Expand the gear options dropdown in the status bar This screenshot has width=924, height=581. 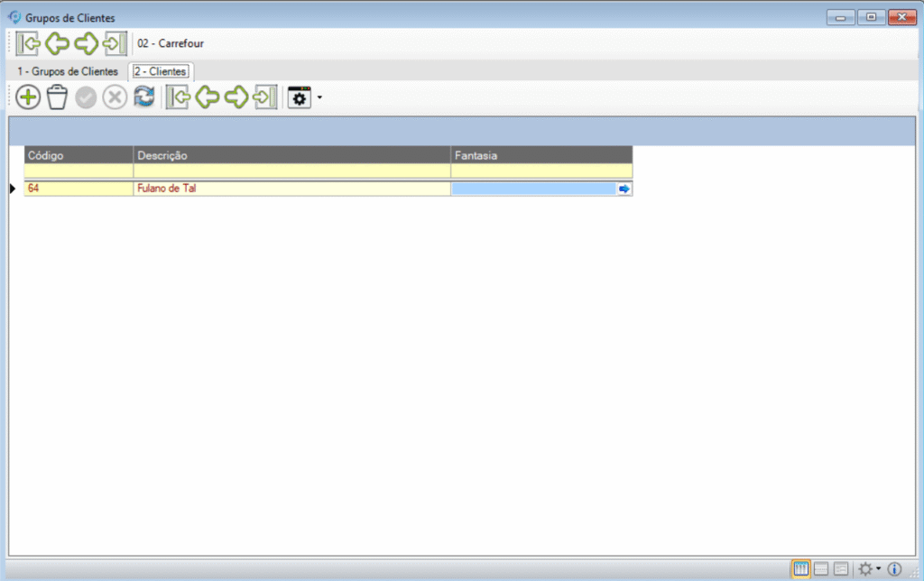coord(878,569)
